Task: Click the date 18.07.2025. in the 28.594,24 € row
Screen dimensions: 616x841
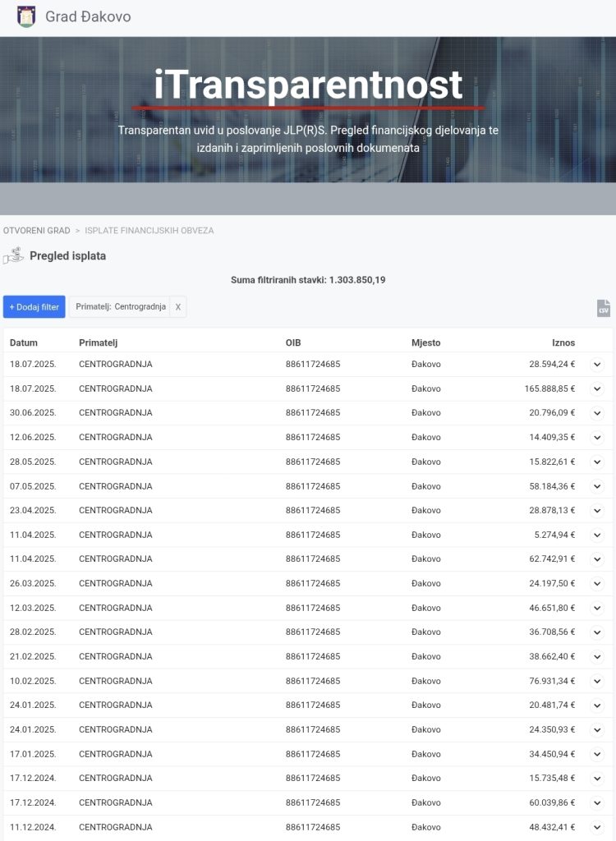Action: (33, 364)
